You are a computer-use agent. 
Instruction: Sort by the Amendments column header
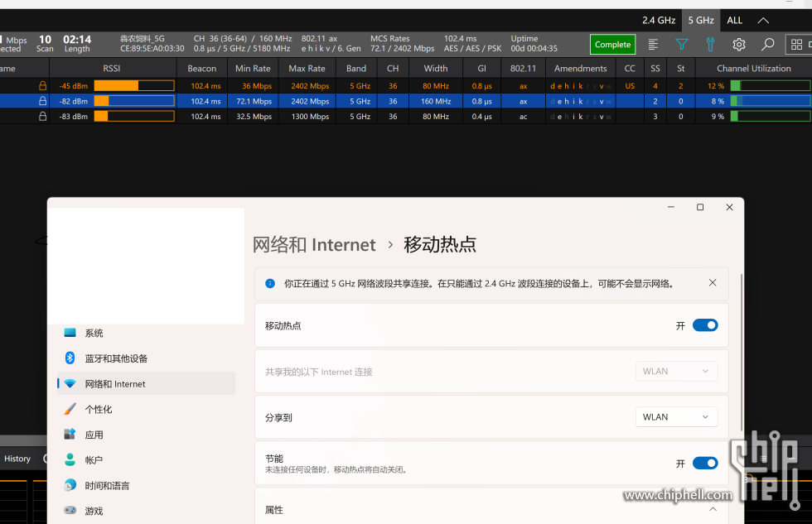(581, 68)
